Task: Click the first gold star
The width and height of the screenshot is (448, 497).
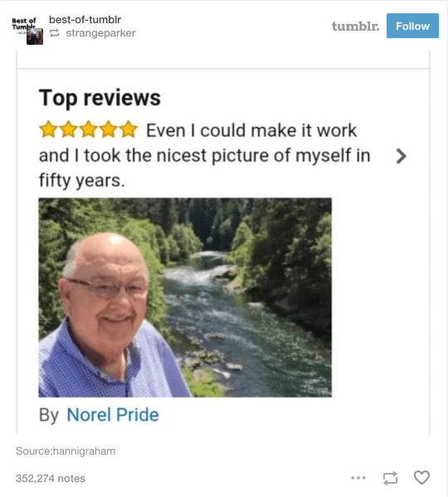Action: tap(49, 129)
